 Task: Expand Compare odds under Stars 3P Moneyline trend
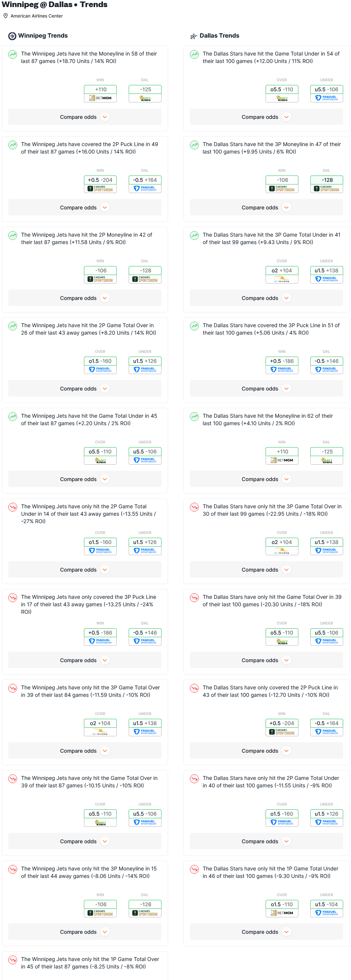[x=266, y=208]
